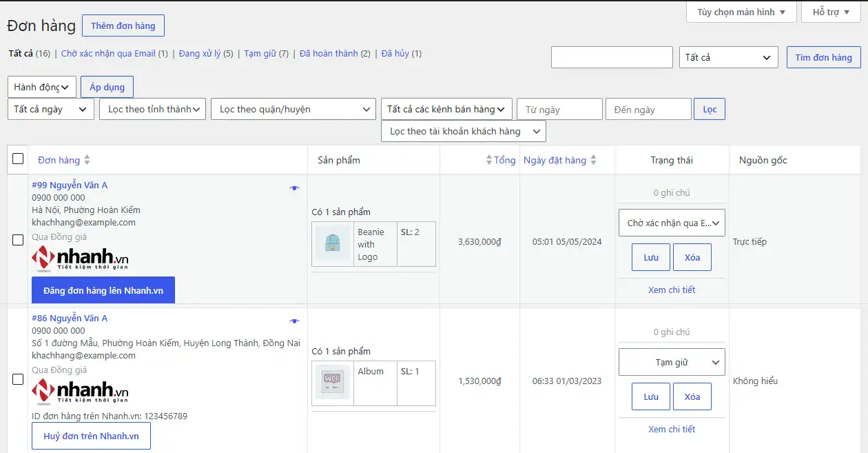This screenshot has height=453, width=868.
Task: Click the total 3,630,000₫
Action: (x=479, y=241)
